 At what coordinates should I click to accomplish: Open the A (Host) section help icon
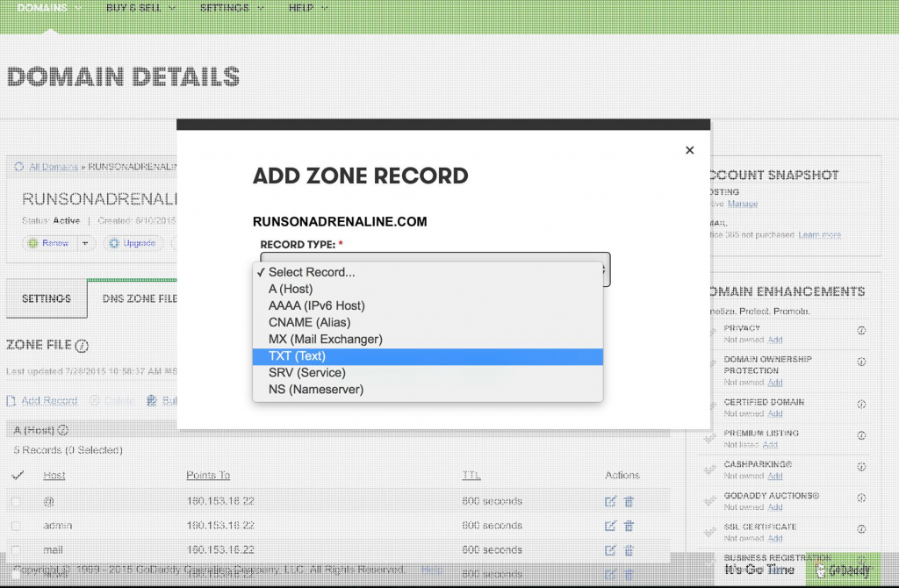point(63,430)
